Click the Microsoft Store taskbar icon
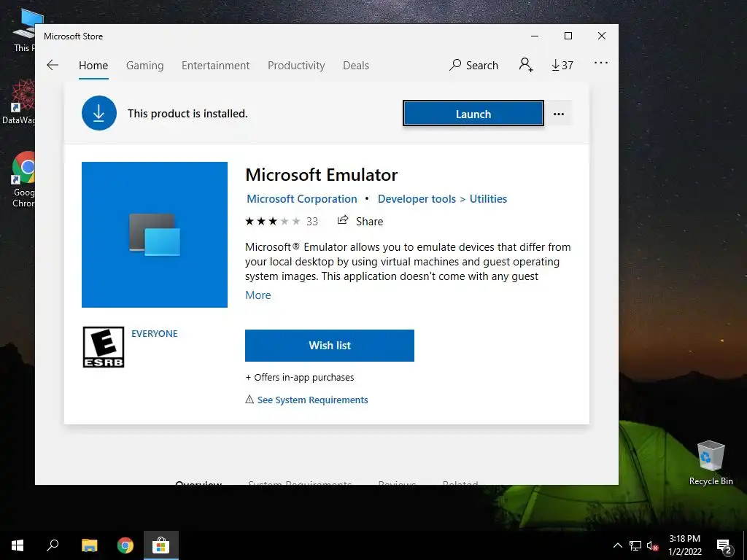Viewport: 747px width, 560px height. point(161,545)
